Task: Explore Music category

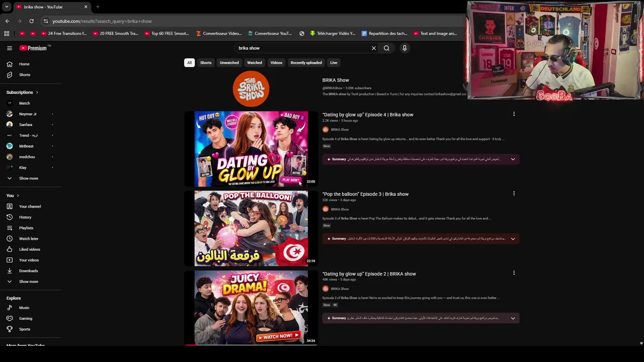Action: coord(24,308)
